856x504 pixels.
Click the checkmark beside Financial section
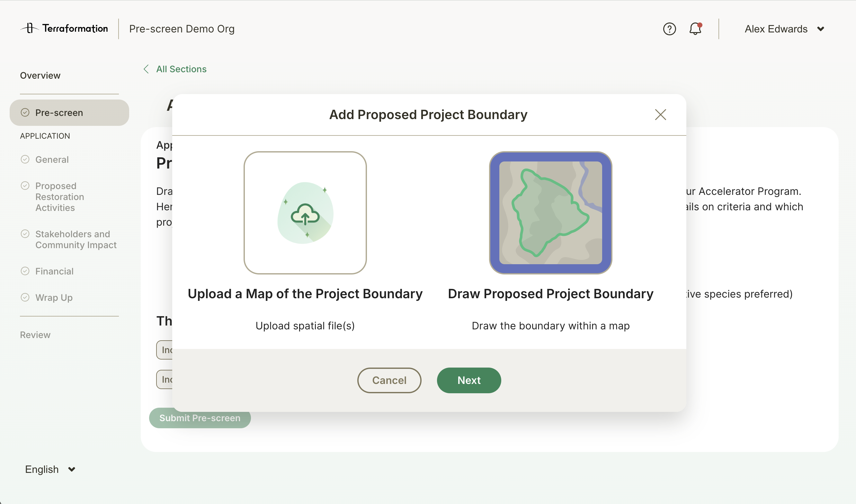25,271
